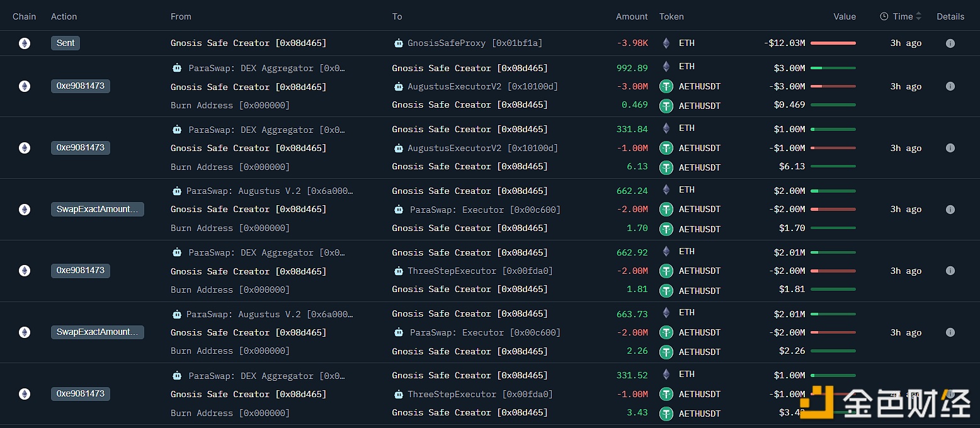Click the Amount column header
980x428 pixels.
(x=631, y=16)
